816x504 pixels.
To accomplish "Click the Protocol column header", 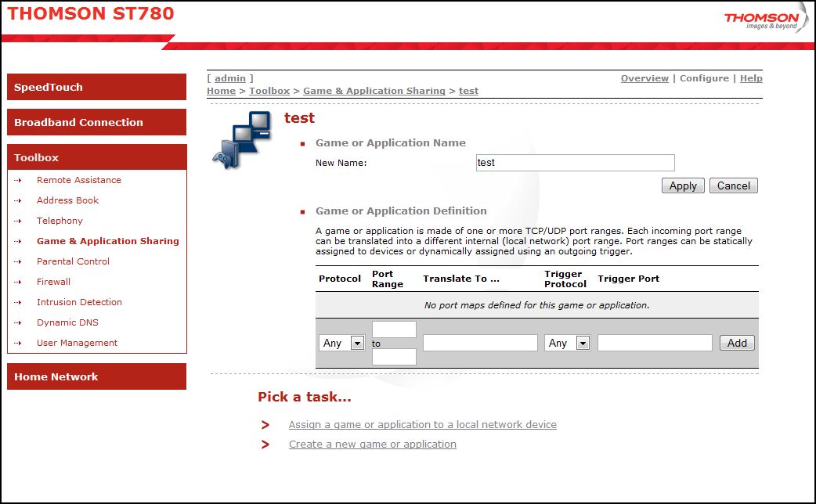I will click(x=340, y=279).
